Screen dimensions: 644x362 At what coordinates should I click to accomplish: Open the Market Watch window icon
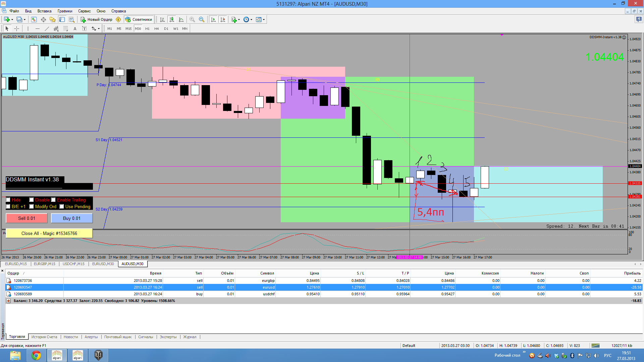tap(34, 19)
